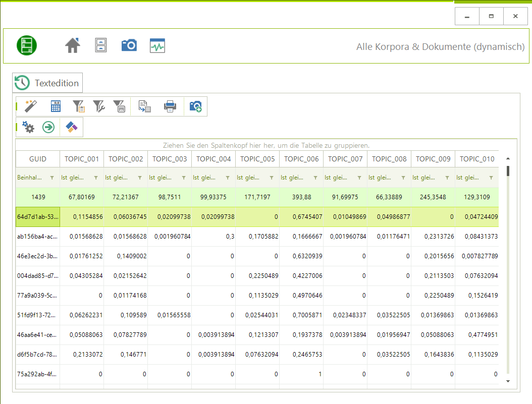Select row 46e3ec2d-3b... GUID cell
The image size is (532, 404).
38,256
